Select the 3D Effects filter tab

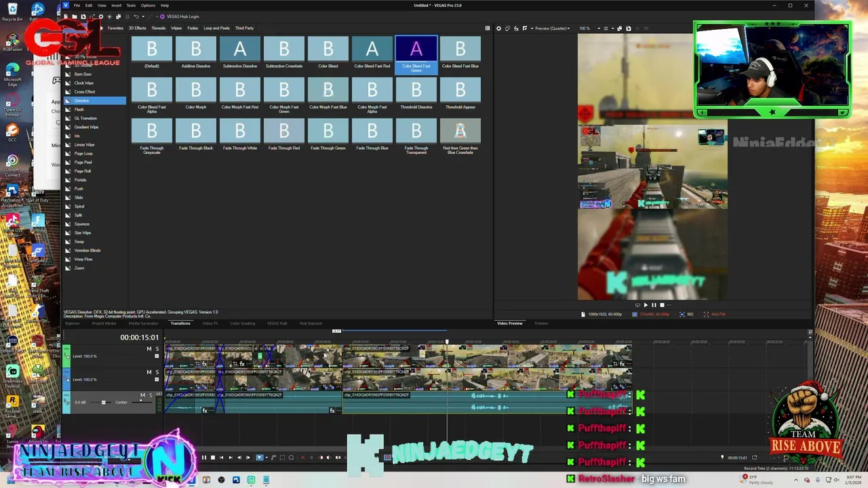137,28
